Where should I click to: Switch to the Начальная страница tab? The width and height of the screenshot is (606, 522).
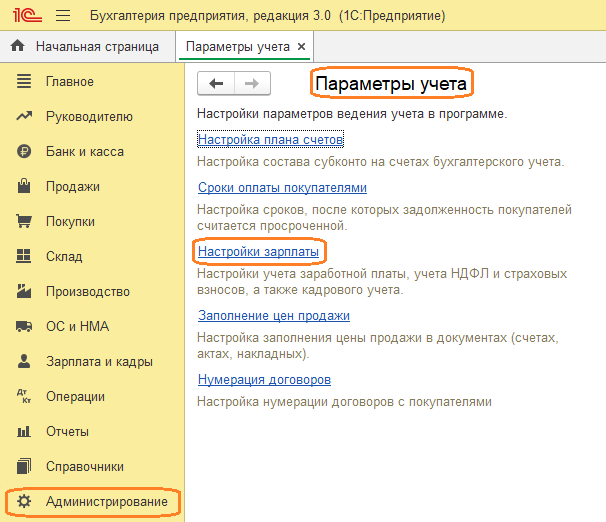86,46
